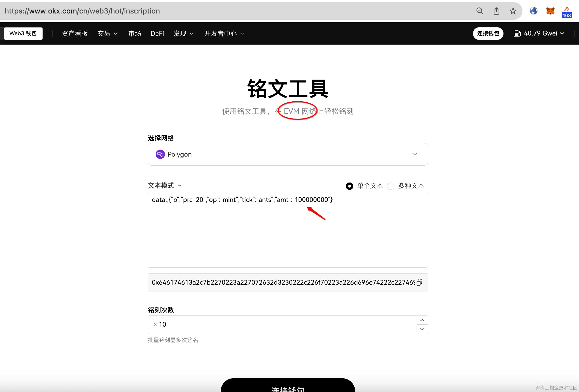
Task: Open the Polygon network dropdown
Action: click(x=288, y=154)
